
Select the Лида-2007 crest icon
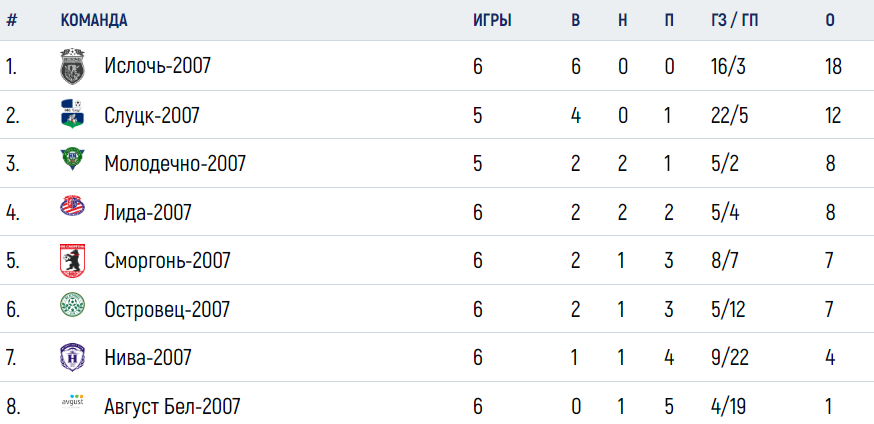(x=72, y=207)
